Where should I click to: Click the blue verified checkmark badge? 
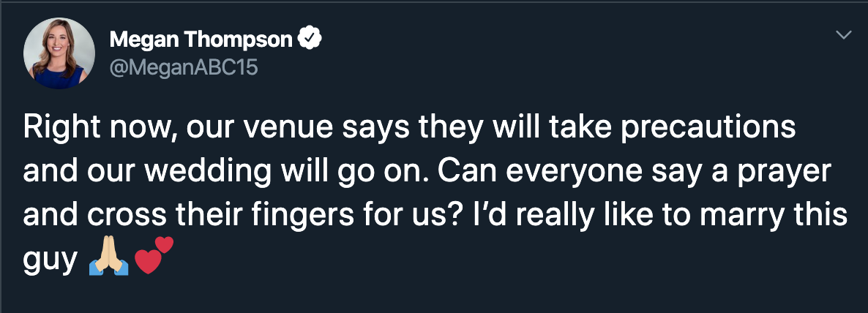point(310,38)
